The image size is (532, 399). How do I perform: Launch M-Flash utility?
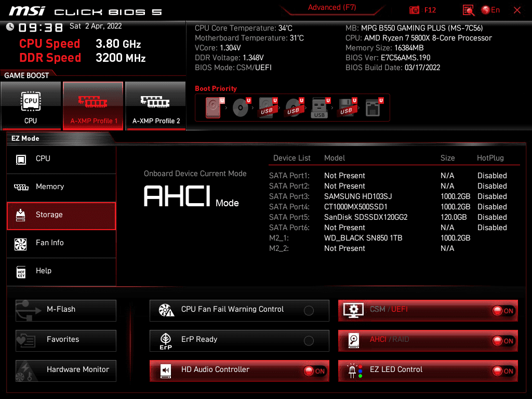[x=66, y=311]
